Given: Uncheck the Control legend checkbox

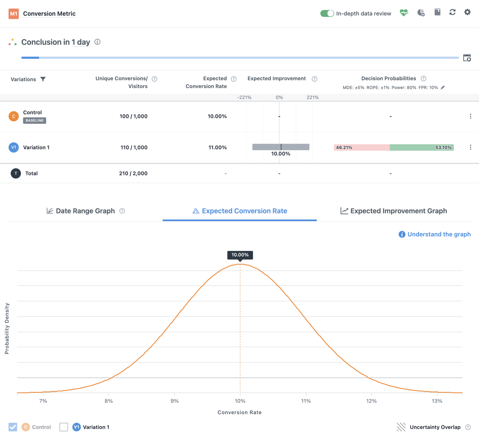Looking at the screenshot, I should pyautogui.click(x=13, y=427).
